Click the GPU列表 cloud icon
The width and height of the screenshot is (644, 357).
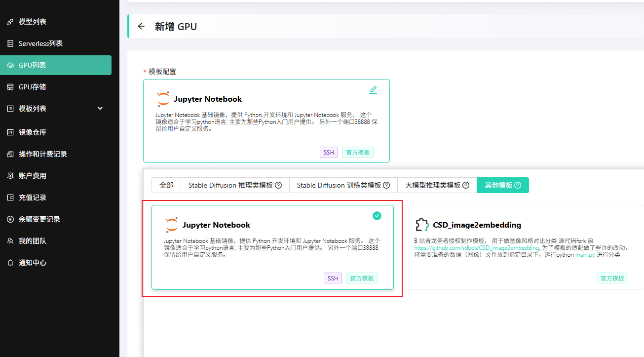point(10,65)
